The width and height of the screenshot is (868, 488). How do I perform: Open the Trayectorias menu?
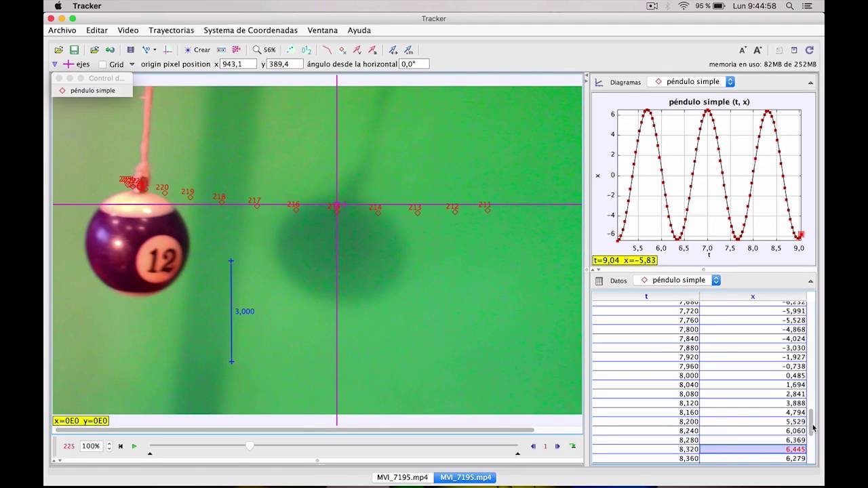(171, 30)
